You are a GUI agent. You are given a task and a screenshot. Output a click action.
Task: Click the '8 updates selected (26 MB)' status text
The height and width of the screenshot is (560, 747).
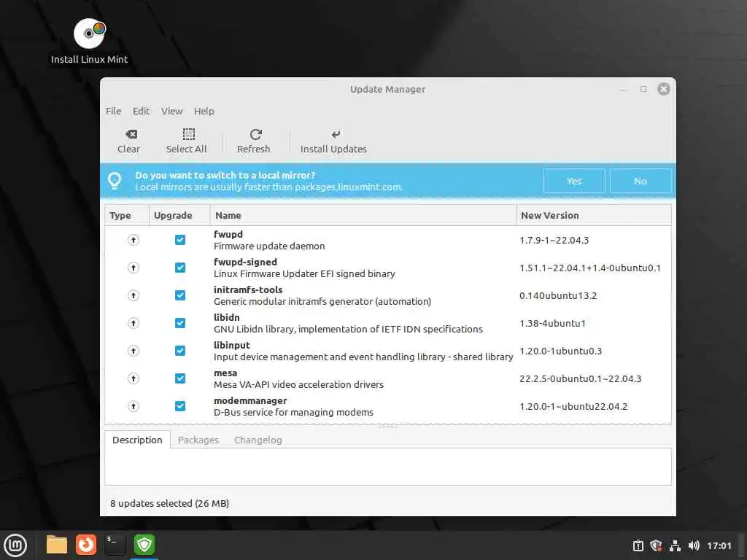pos(169,503)
